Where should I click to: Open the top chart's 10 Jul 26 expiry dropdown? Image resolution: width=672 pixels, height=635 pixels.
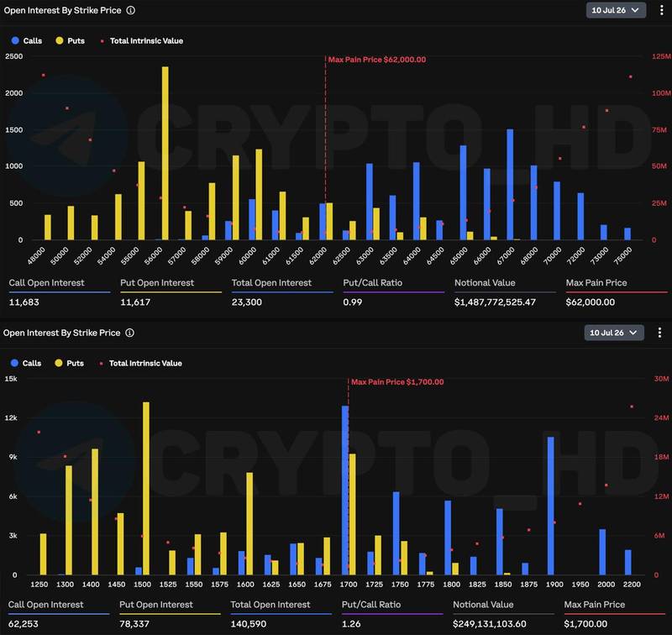coord(616,10)
